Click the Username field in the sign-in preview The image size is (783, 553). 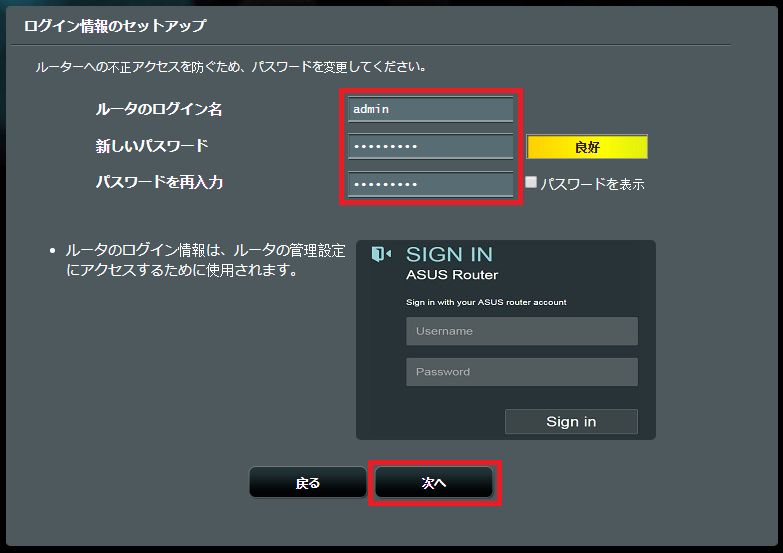(x=522, y=331)
